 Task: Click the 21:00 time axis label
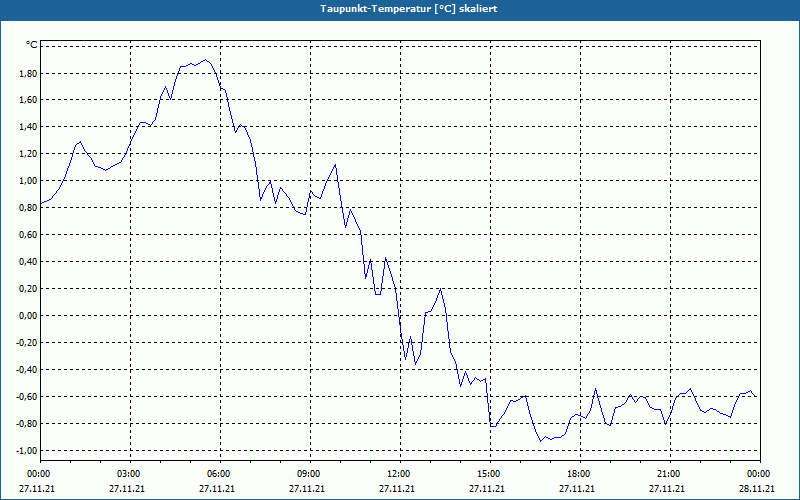[x=670, y=474]
